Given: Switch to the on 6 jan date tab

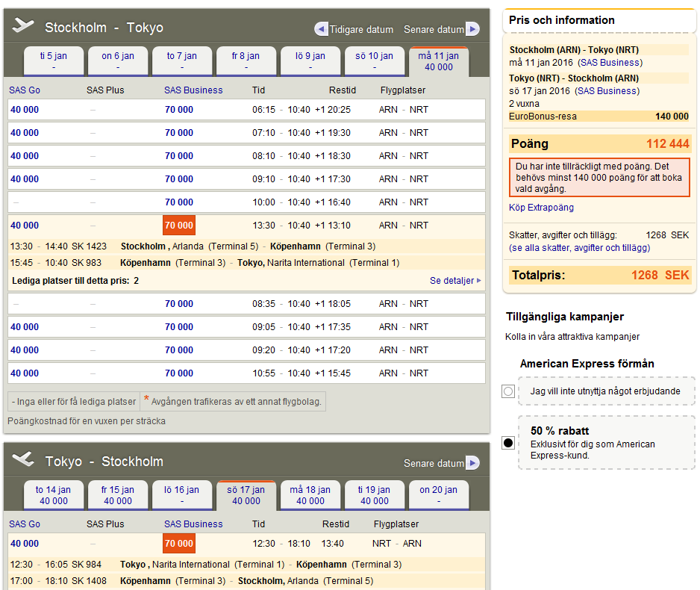Looking at the screenshot, I should coord(118,61).
